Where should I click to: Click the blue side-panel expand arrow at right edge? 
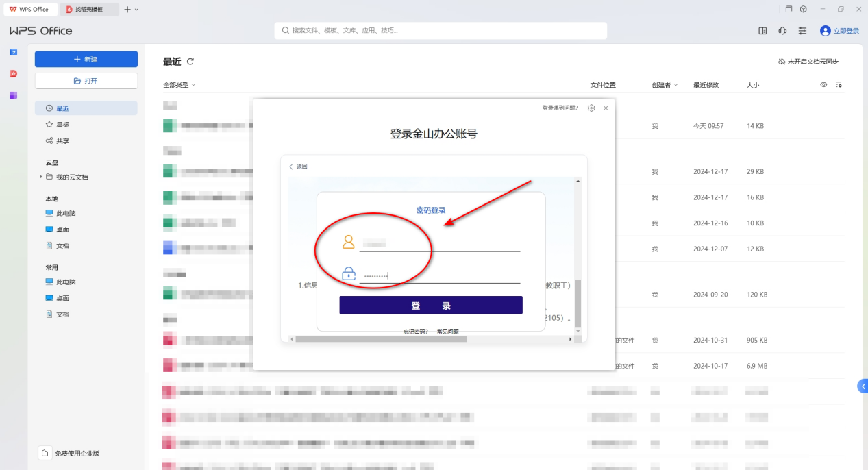[863, 386]
